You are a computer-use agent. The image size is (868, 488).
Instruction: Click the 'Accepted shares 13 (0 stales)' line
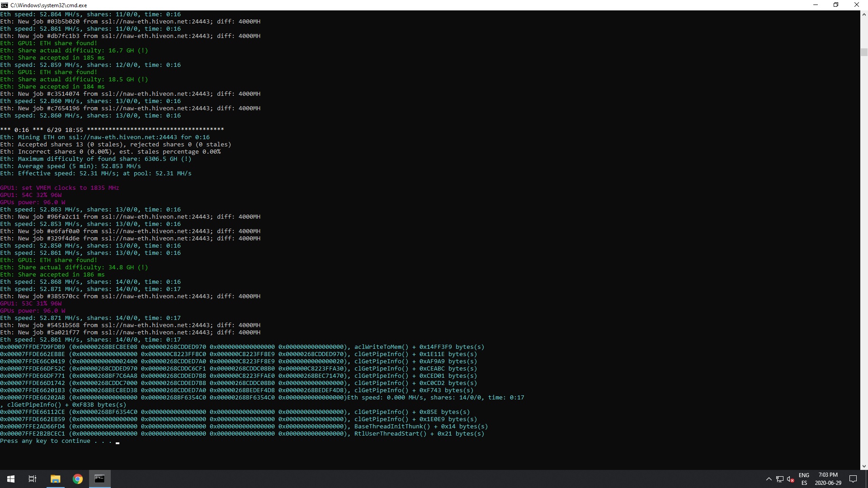(x=116, y=145)
